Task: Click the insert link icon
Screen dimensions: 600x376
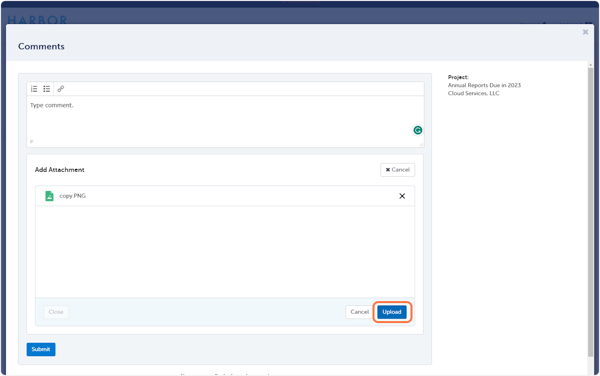Action: pos(60,89)
